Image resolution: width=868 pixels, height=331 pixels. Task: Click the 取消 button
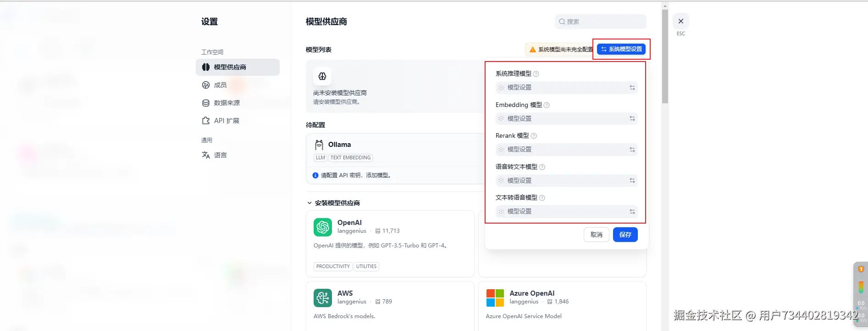point(596,235)
